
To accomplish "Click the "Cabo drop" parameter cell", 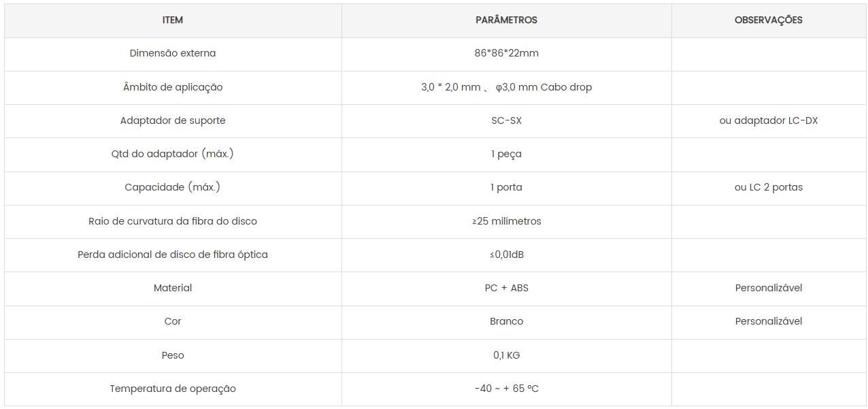I will click(506, 87).
